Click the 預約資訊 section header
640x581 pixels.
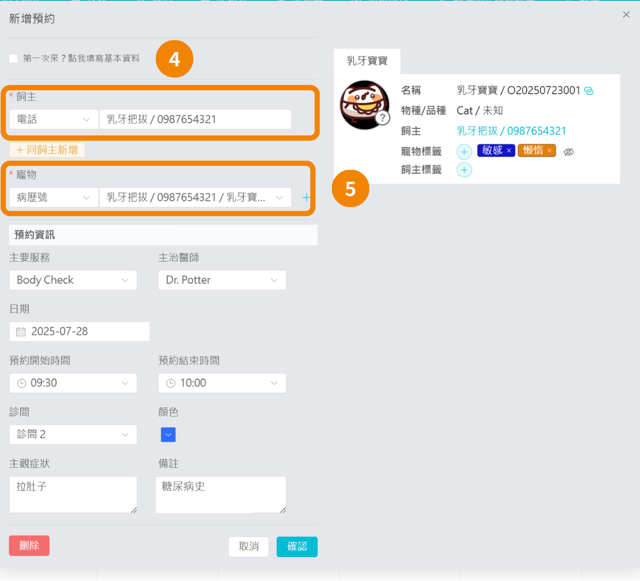pyautogui.click(x=163, y=235)
